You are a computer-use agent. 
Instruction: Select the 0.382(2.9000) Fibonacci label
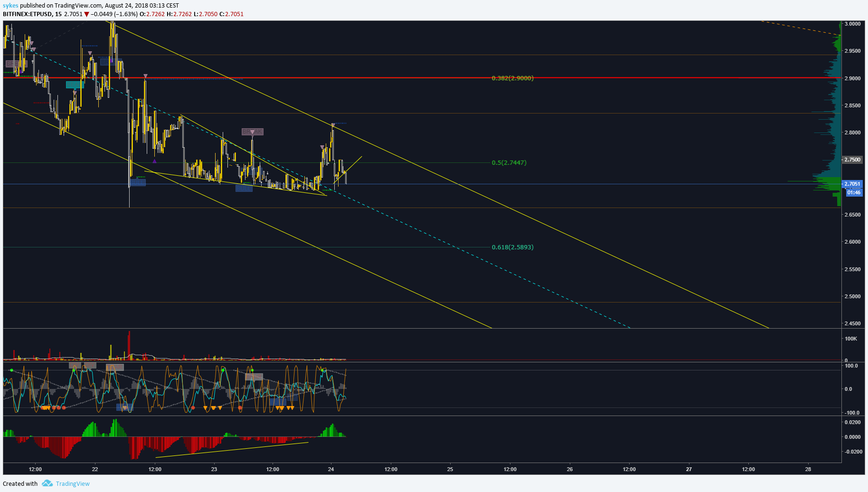coord(512,78)
